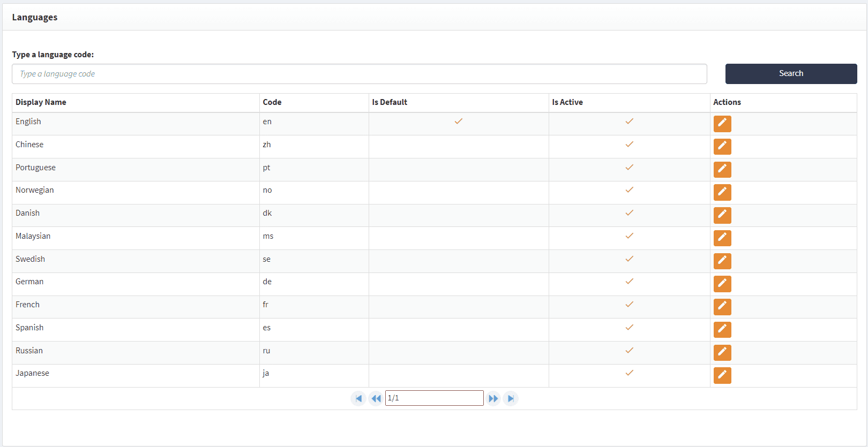The height and width of the screenshot is (447, 868).
Task: Click the edit pencil for English
Action: (x=722, y=123)
